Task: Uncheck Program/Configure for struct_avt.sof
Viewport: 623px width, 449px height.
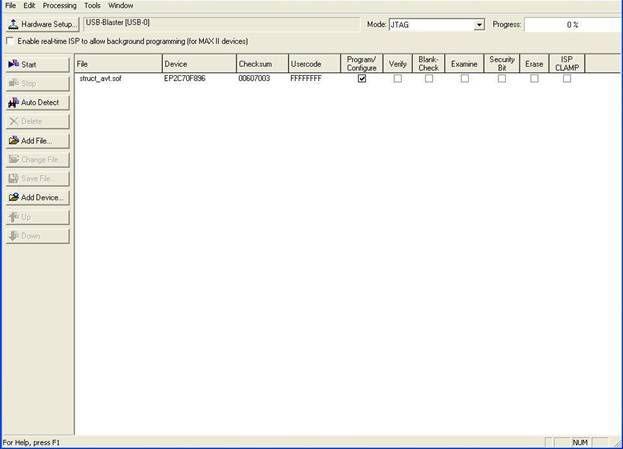Action: pos(361,78)
